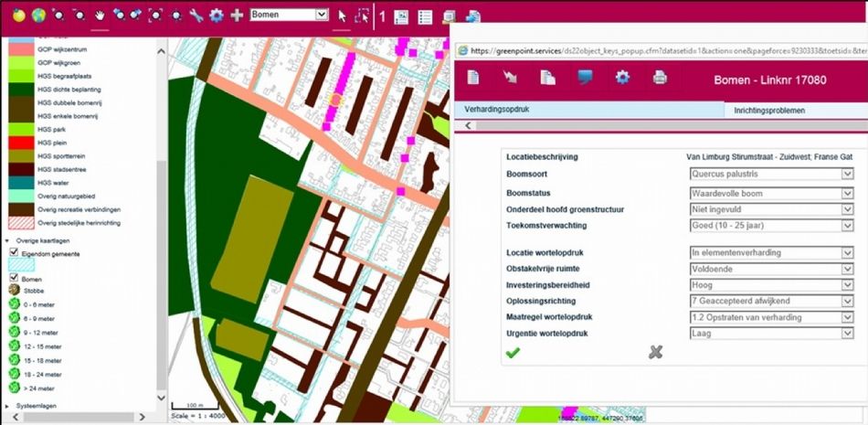868x425 pixels.
Task: Expand the Systeemlagen layer group
Action: 7,405
